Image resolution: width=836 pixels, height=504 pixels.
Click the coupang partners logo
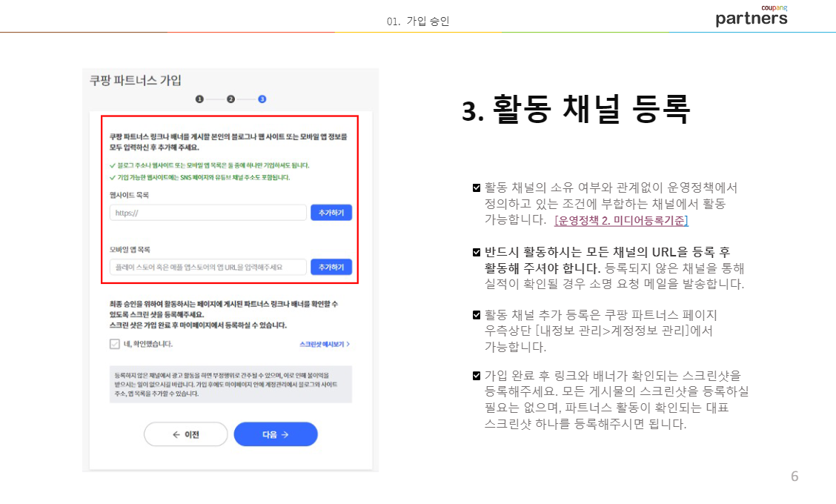point(751,17)
